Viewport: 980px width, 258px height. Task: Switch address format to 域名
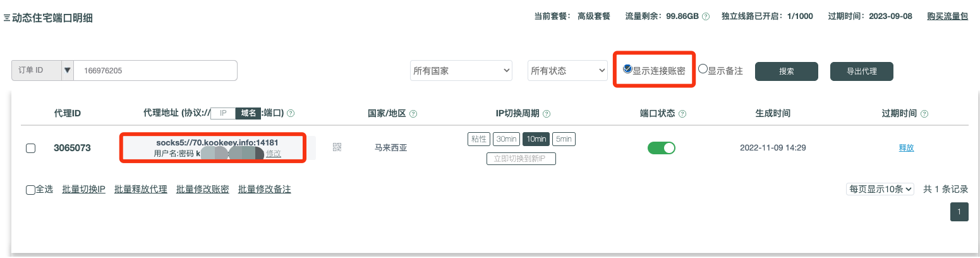248,113
